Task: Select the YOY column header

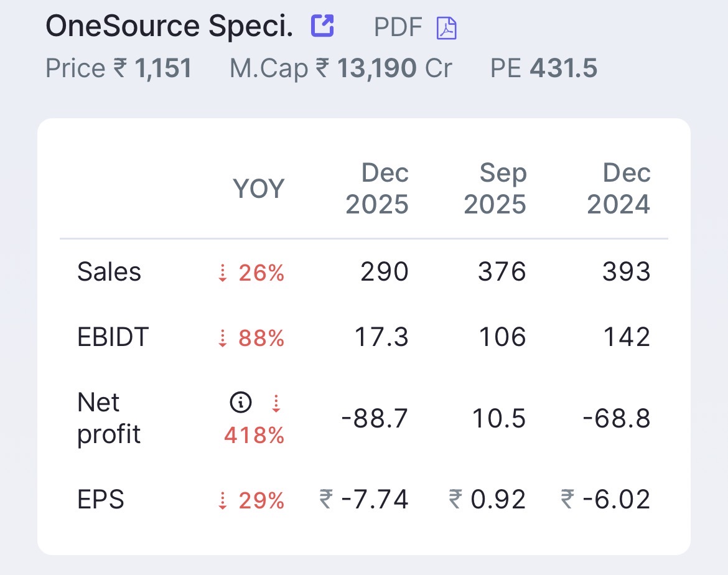Action: point(258,189)
